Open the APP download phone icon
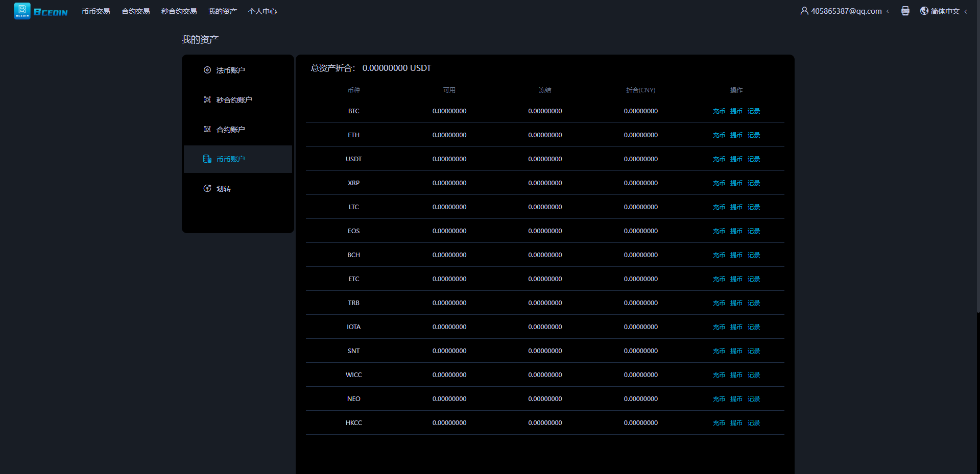 tap(905, 11)
